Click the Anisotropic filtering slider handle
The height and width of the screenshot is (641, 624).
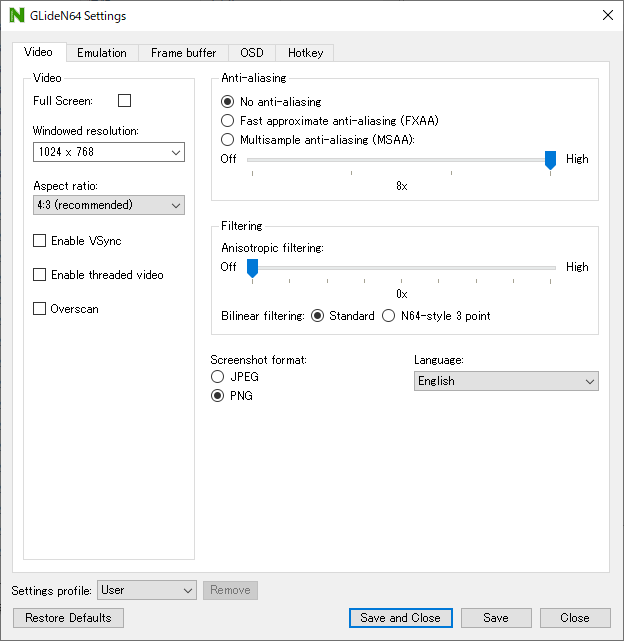click(252, 268)
